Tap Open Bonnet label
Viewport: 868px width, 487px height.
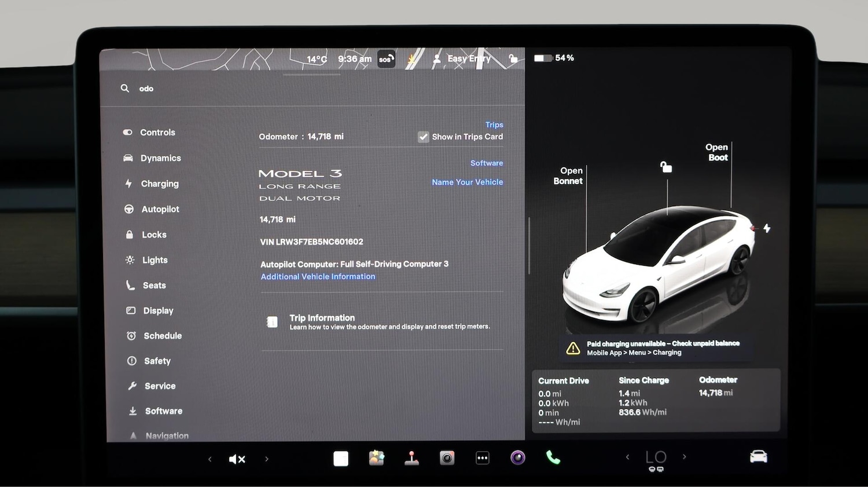click(x=568, y=176)
